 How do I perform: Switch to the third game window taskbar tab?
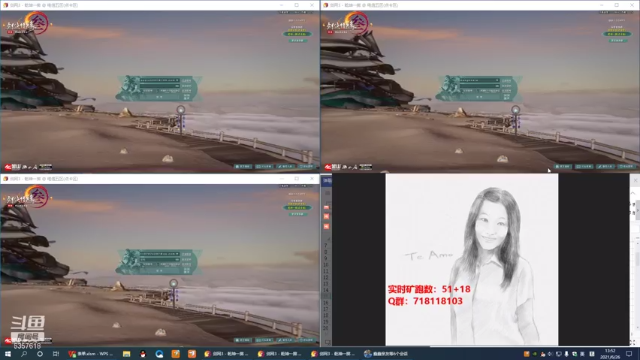(x=333, y=354)
